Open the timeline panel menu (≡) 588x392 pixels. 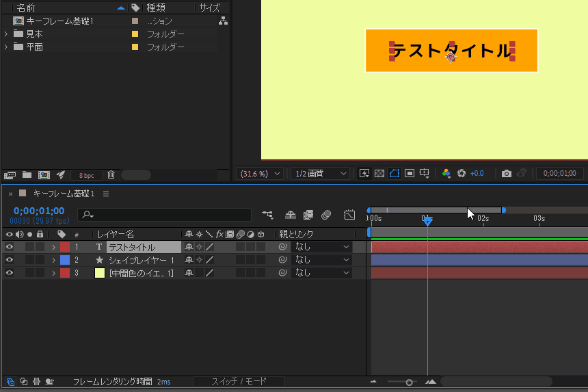coord(106,194)
